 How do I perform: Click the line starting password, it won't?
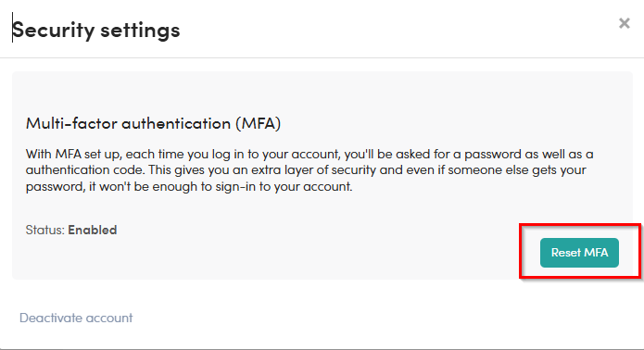pyautogui.click(x=189, y=187)
